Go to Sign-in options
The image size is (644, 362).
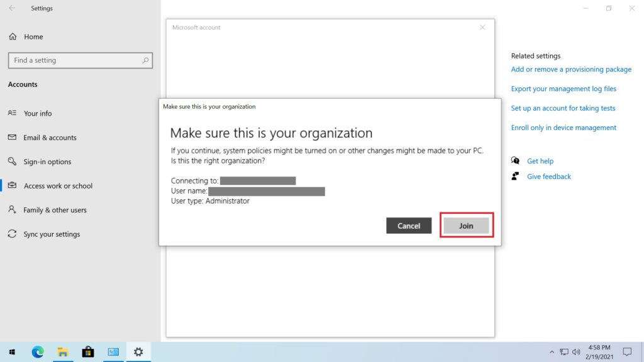click(47, 162)
